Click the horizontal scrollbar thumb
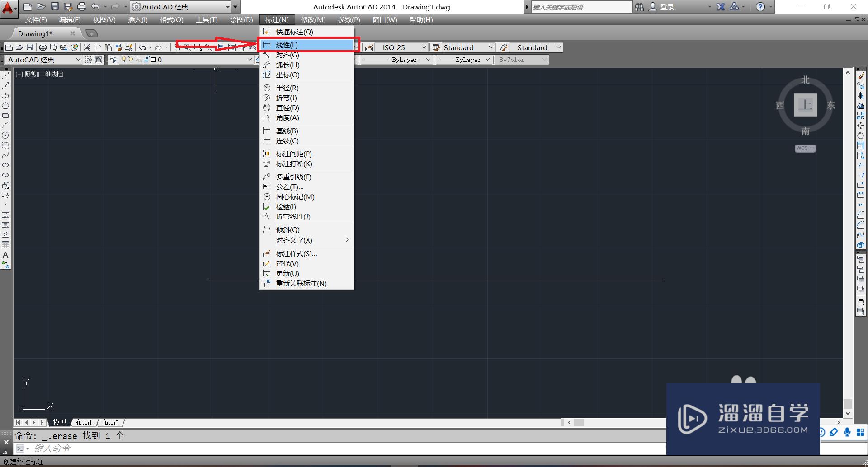Screen dimensions: 868x467 tap(579, 422)
